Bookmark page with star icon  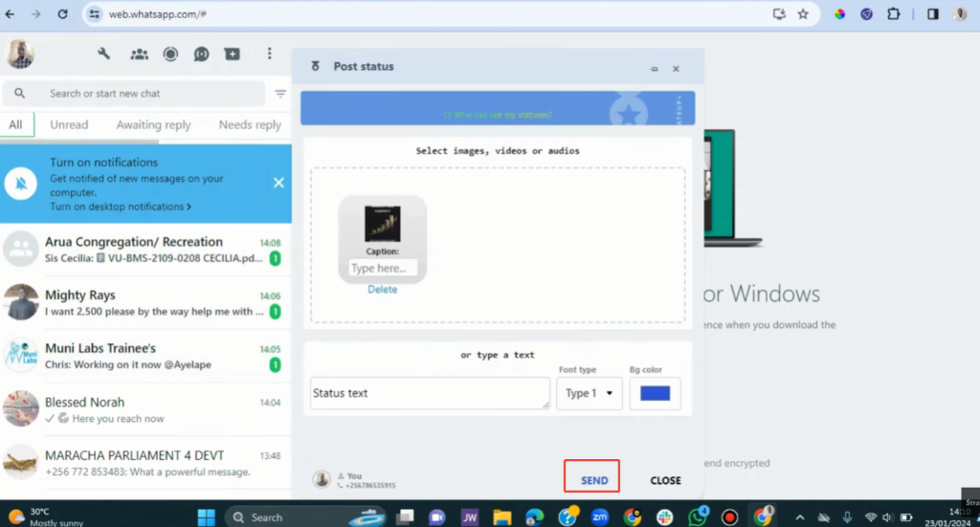tap(803, 14)
